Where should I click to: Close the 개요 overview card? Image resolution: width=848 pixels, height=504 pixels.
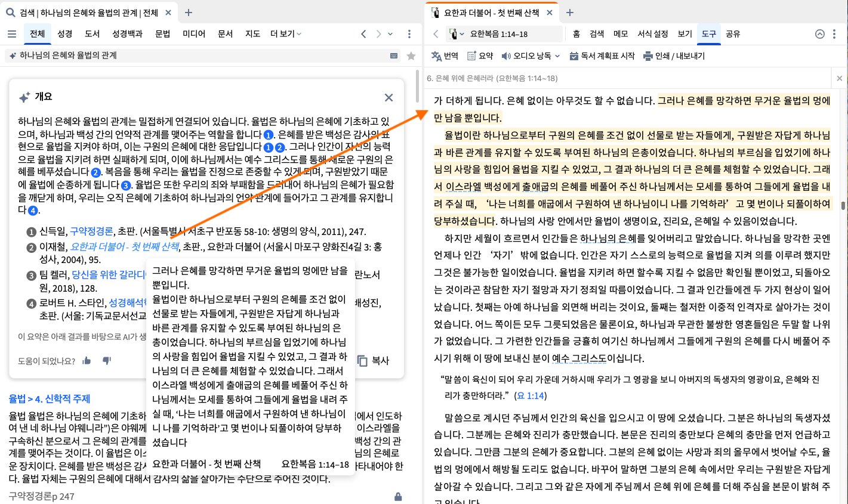388,97
